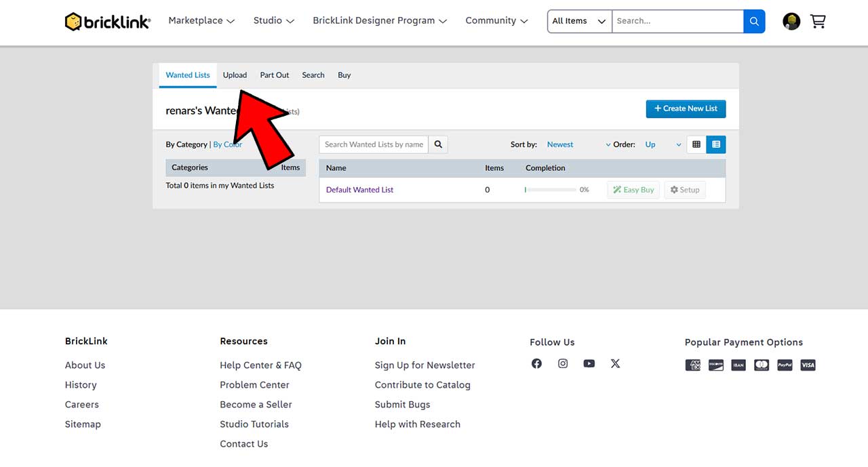Click Sign Up for Newsletter
This screenshot has width=868, height=467.
point(425,365)
